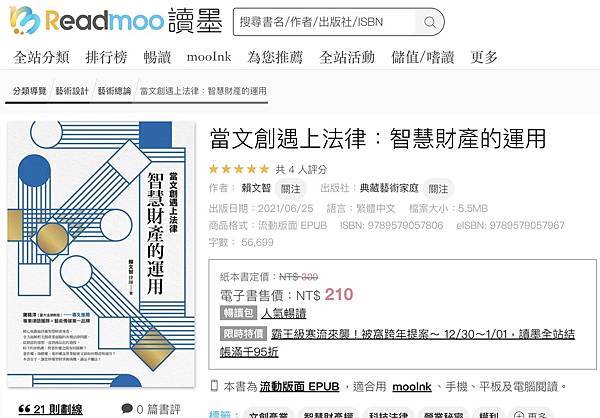Screen dimensions: 600x418
Task: Click the quote mark icon beside 劃線
Action: [24, 409]
